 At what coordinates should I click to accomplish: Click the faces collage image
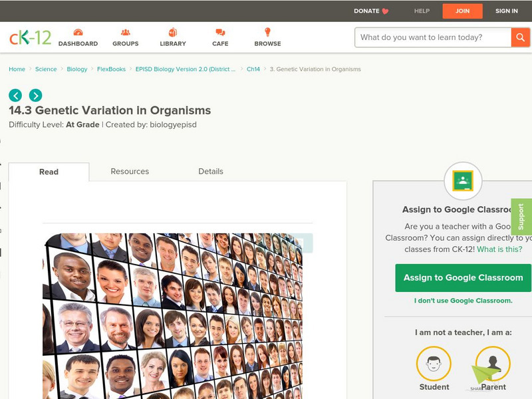172,316
